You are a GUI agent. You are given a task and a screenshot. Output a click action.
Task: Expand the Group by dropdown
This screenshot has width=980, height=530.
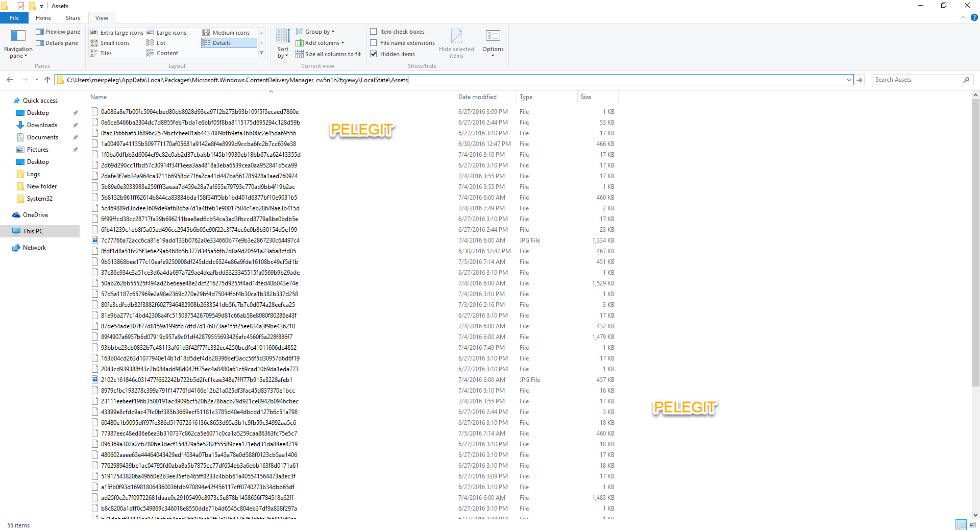pyautogui.click(x=315, y=32)
